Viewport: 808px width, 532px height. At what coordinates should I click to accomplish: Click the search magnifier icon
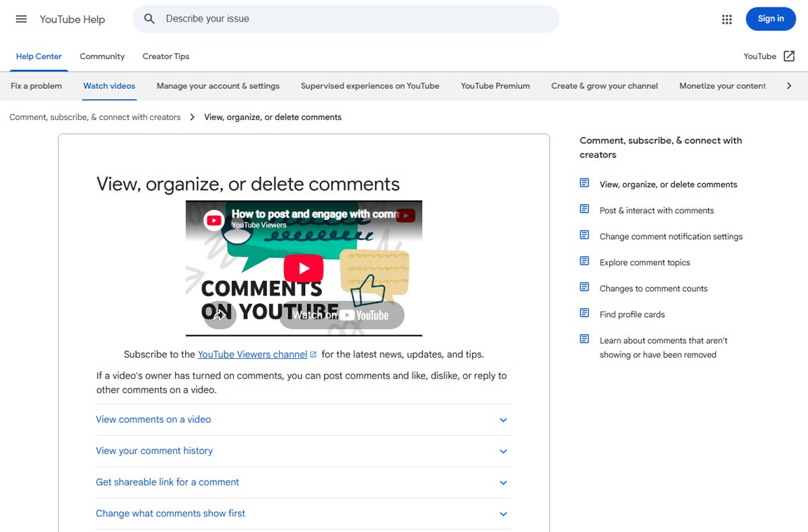[x=149, y=19]
